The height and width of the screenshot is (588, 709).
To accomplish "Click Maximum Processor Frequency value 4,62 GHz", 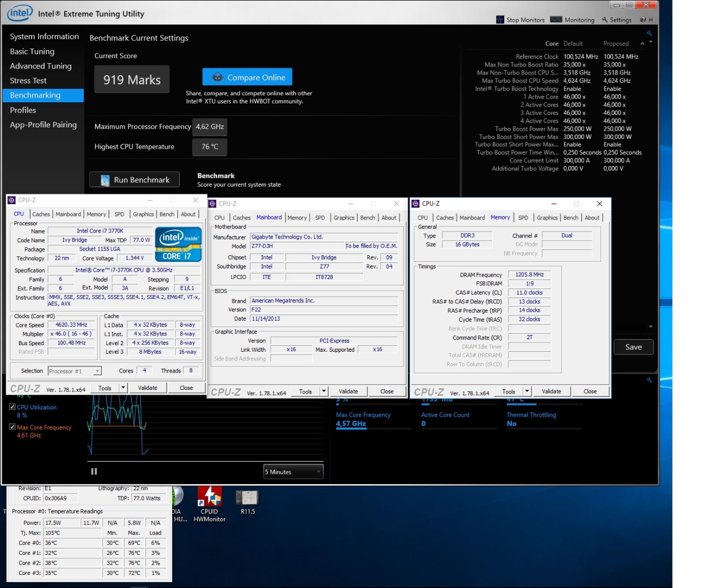I will pyautogui.click(x=210, y=126).
